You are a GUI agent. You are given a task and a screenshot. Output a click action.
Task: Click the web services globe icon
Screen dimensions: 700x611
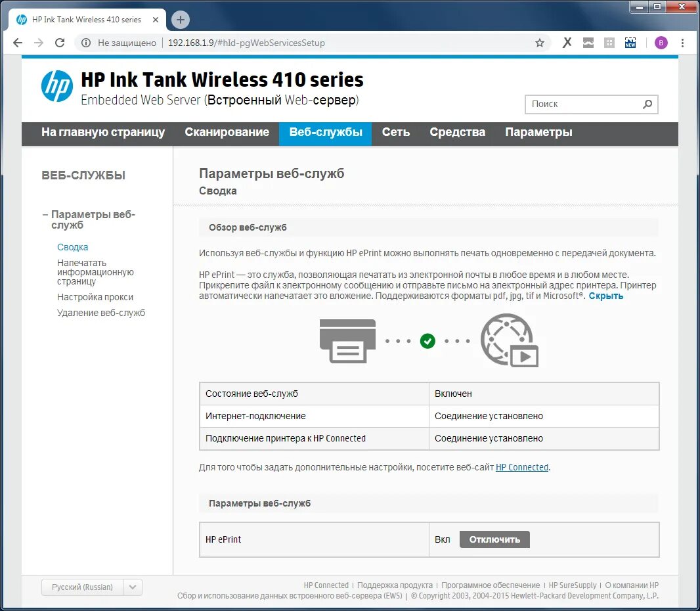tap(510, 340)
